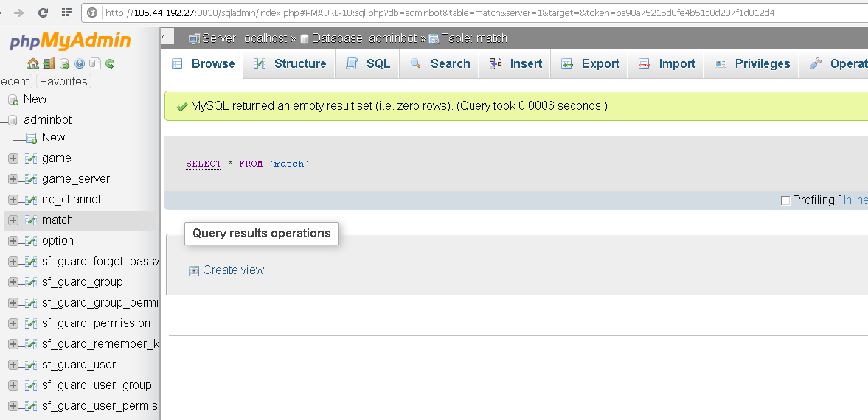Click the Inline edit link

coord(855,200)
